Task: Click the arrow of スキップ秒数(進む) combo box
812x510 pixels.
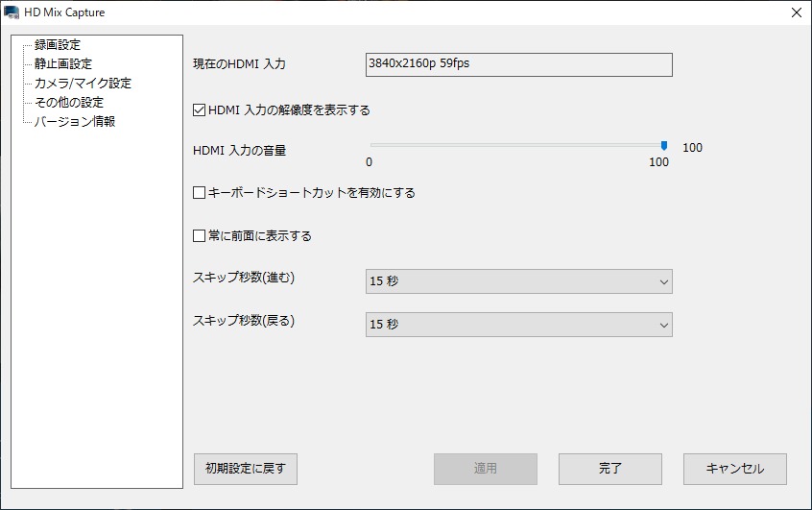Action: click(x=663, y=281)
